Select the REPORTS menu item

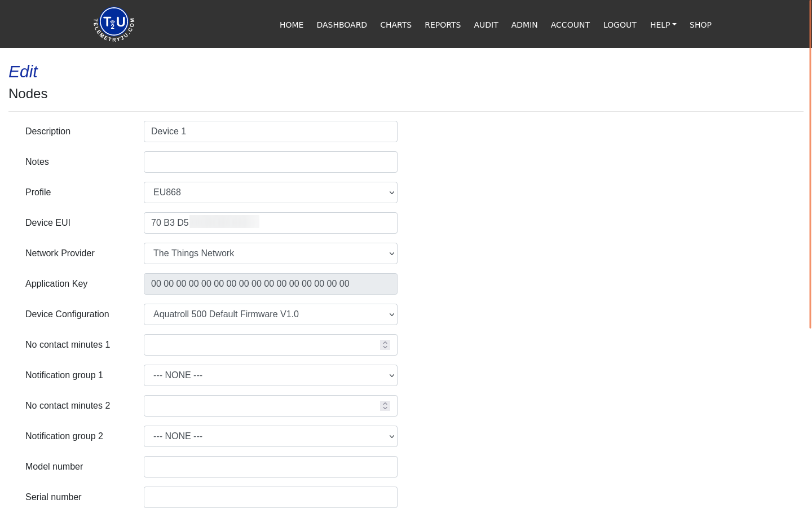(443, 25)
